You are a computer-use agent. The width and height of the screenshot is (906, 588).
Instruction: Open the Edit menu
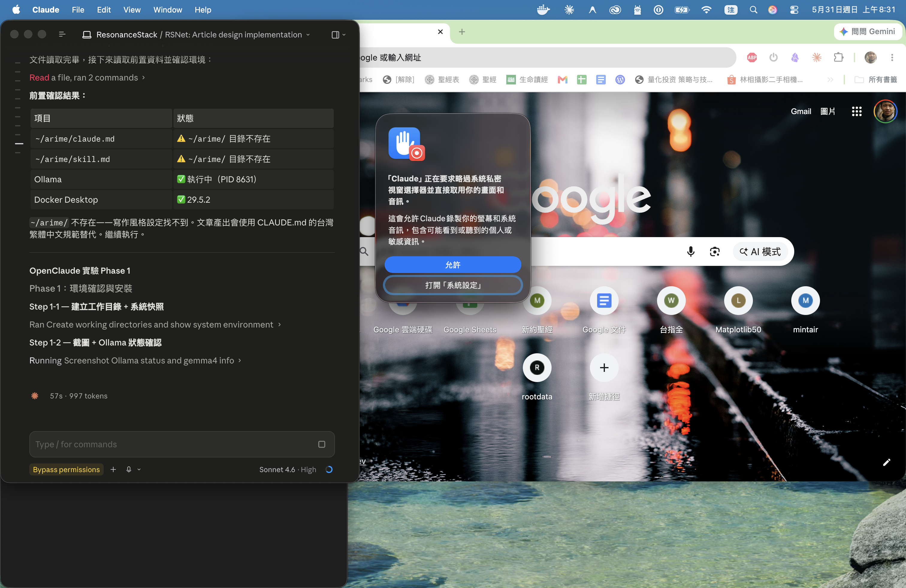click(x=104, y=10)
